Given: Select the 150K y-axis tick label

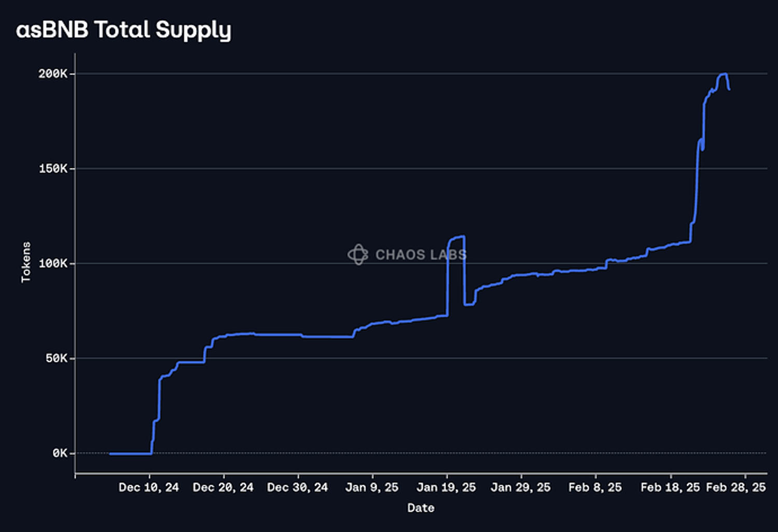Looking at the screenshot, I should 53,169.
